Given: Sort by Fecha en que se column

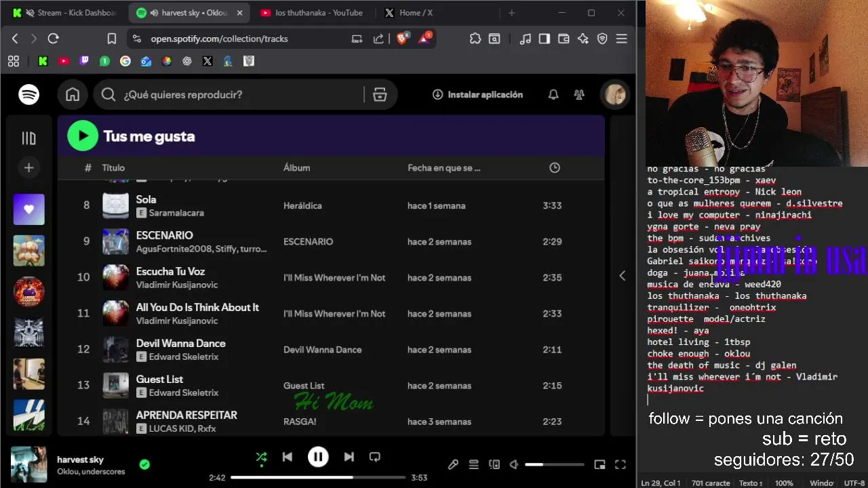Looking at the screenshot, I should point(443,168).
